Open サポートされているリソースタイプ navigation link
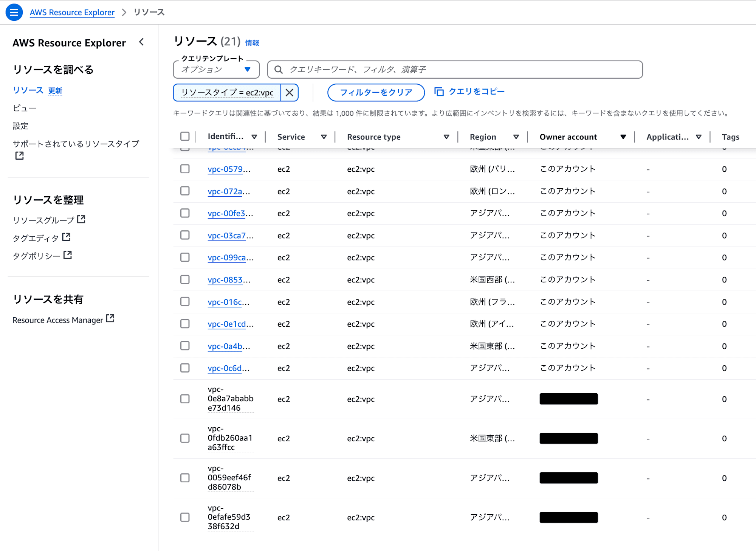This screenshot has width=756, height=551. [x=76, y=144]
